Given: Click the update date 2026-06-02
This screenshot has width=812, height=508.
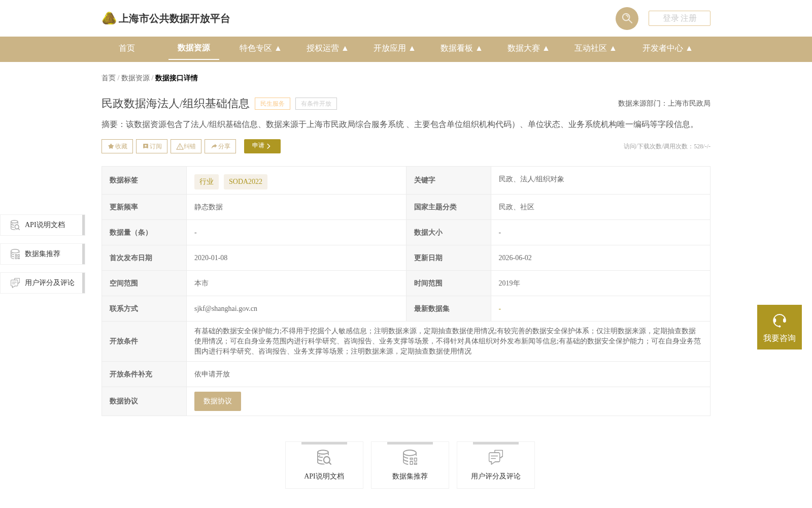Looking at the screenshot, I should coord(515,258).
